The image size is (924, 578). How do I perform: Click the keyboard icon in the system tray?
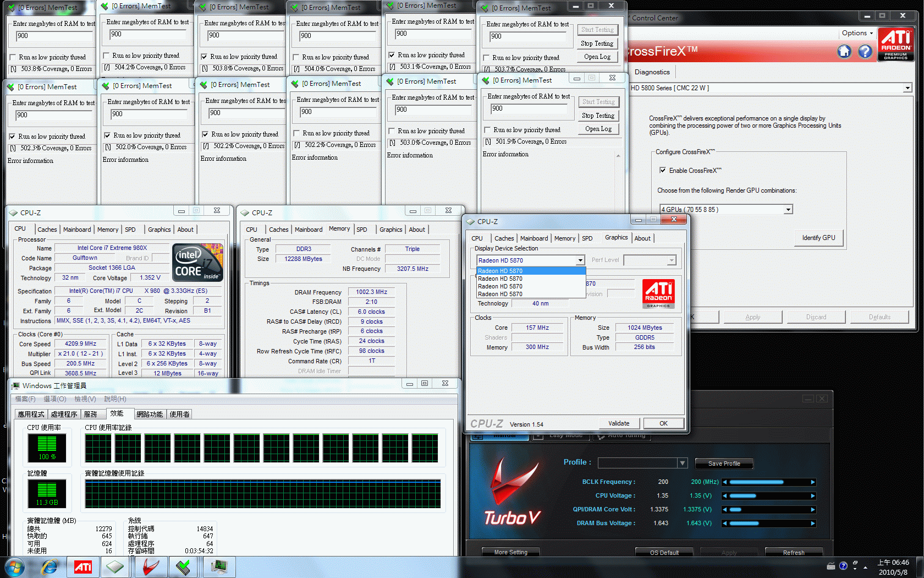point(831,566)
